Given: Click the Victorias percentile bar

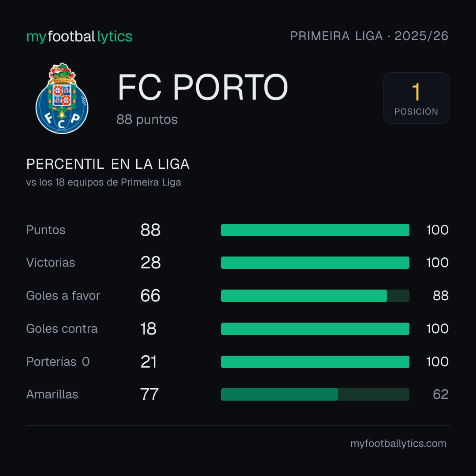Looking at the screenshot, I should [315, 263].
